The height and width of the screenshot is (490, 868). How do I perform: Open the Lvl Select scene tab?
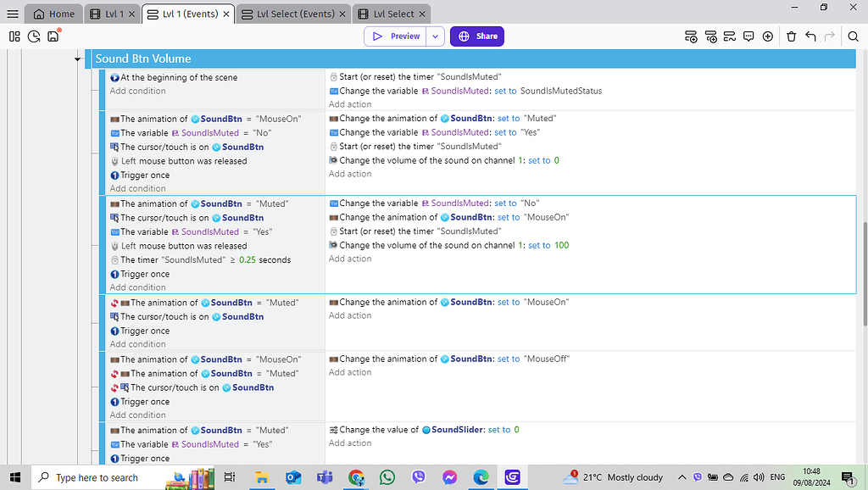pos(392,14)
